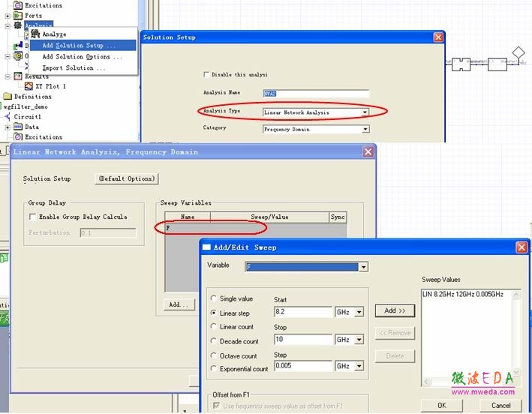Click the Step value field 0.005
This screenshot has width=532, height=414.
coord(303,365)
